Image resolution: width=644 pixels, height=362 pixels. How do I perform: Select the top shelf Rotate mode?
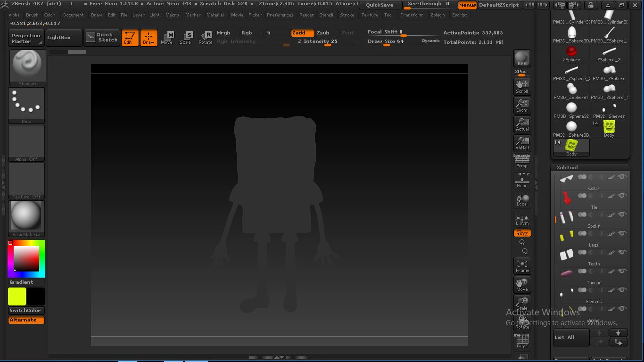pyautogui.click(x=205, y=38)
